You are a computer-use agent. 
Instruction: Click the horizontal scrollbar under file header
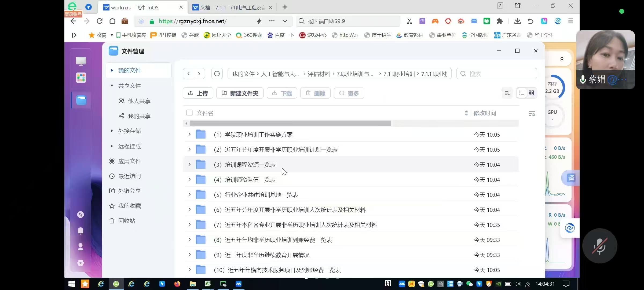(290, 124)
